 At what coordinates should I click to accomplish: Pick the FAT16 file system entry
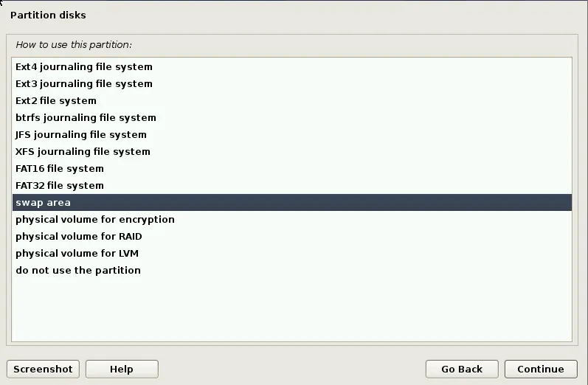[x=291, y=169]
